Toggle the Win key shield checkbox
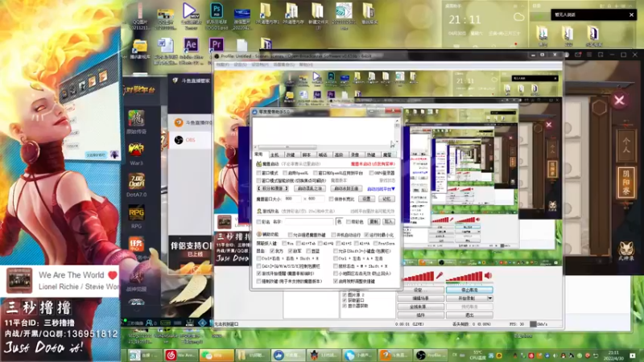 (284, 244)
